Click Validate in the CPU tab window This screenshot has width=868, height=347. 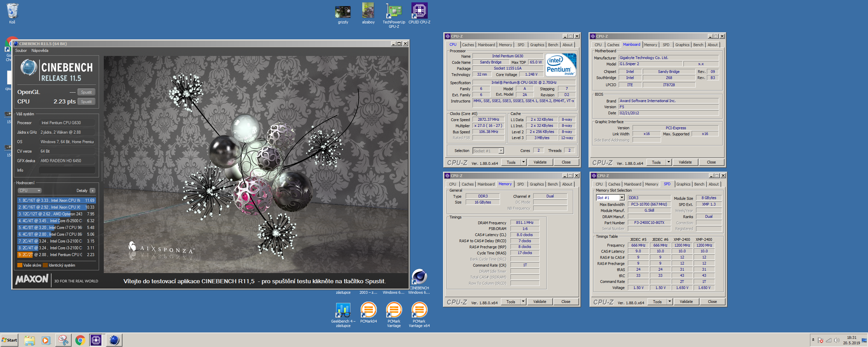pos(540,162)
